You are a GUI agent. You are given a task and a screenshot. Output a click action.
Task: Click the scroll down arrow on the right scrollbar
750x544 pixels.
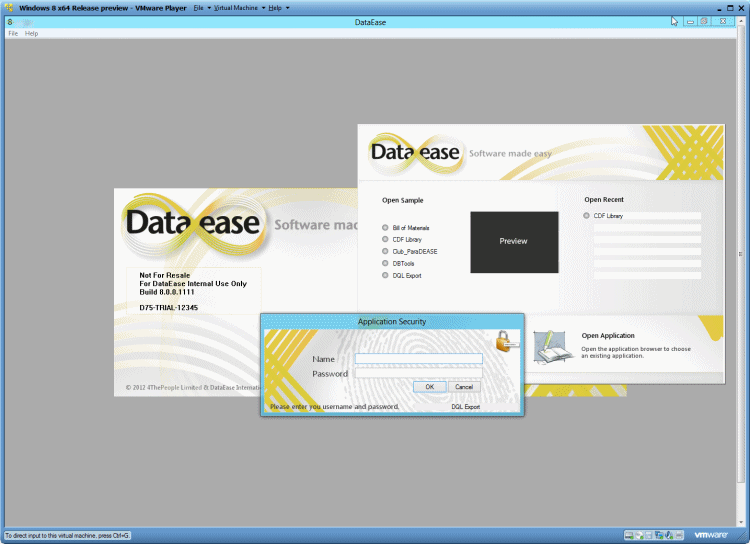[x=741, y=522]
